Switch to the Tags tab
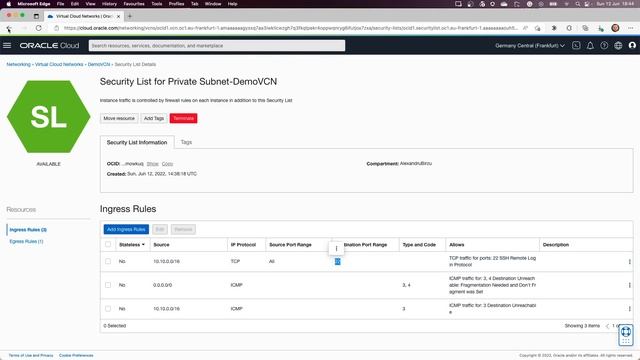The width and height of the screenshot is (640, 360). tap(186, 142)
